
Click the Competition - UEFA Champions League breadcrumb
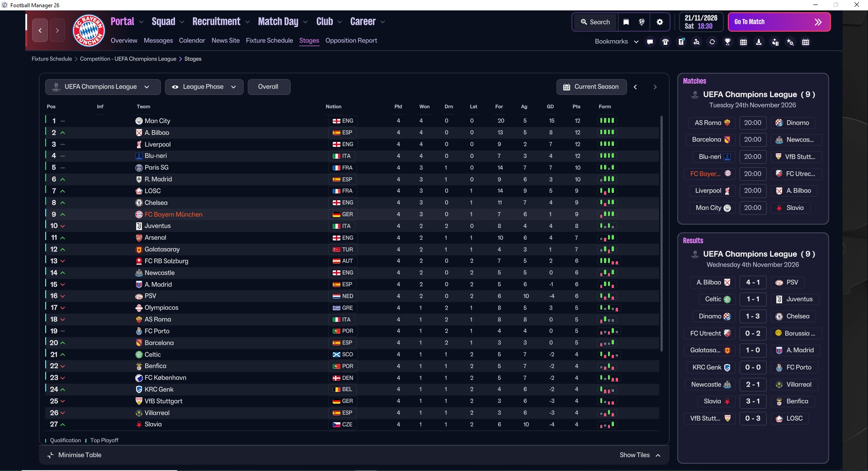tap(128, 59)
